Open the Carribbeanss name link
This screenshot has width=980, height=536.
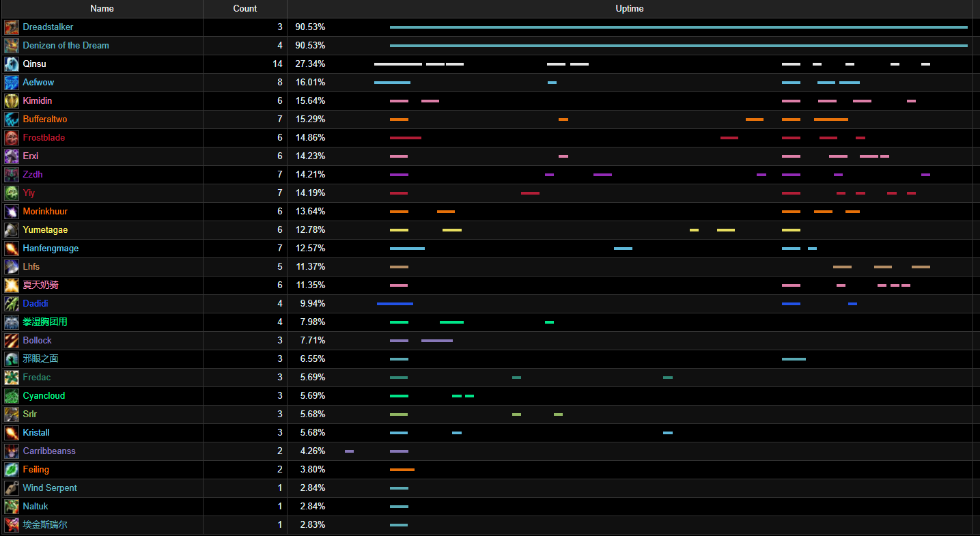point(49,451)
